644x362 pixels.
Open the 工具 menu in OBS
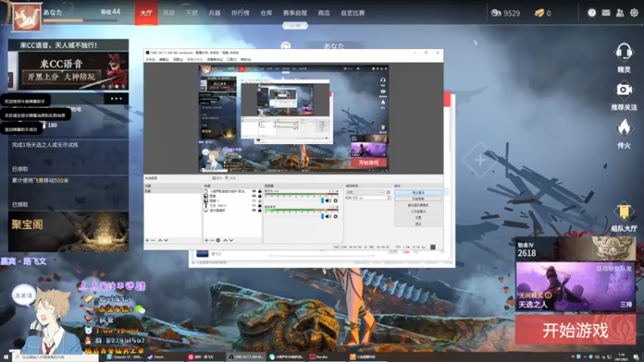231,60
